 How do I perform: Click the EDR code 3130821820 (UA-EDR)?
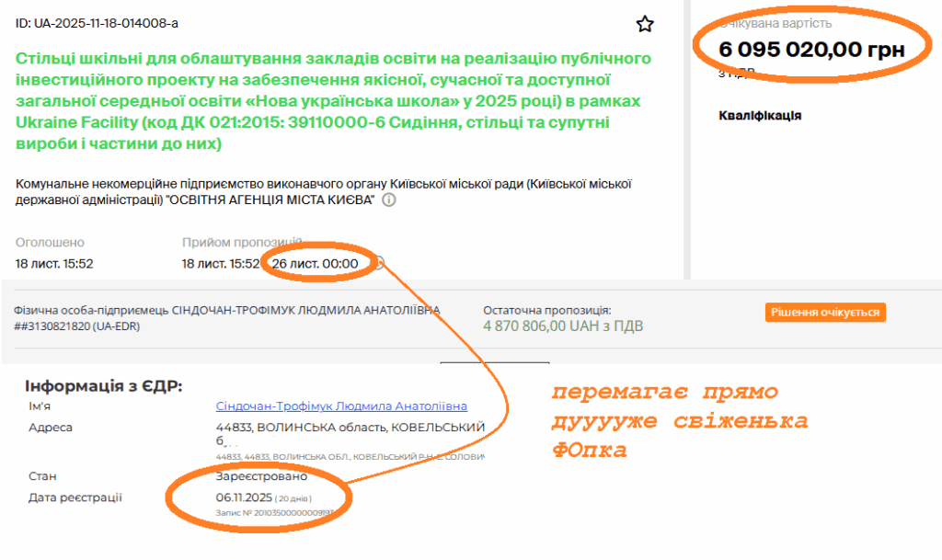(x=76, y=326)
